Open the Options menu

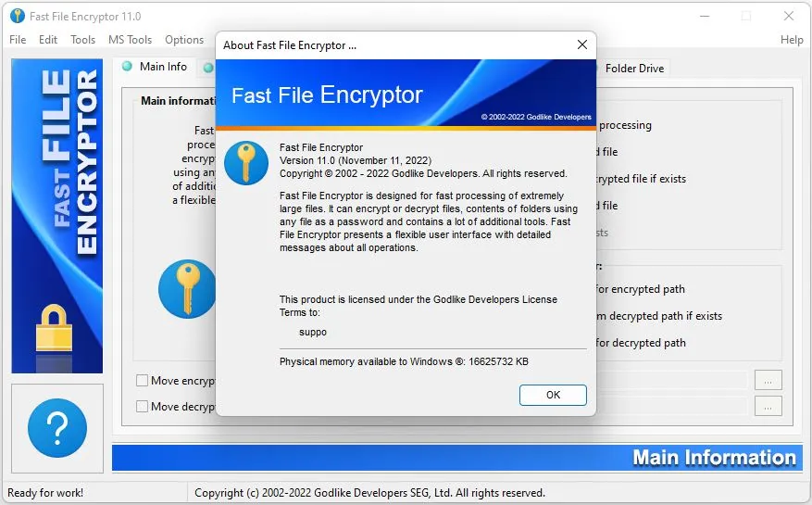coord(184,40)
